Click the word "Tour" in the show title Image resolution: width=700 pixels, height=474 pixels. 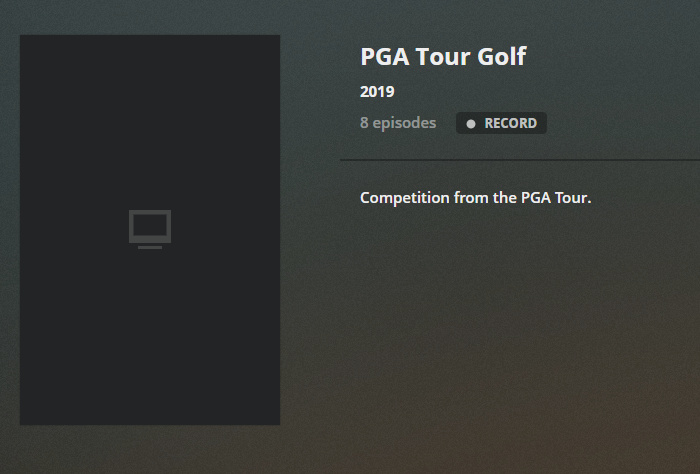(x=442, y=56)
